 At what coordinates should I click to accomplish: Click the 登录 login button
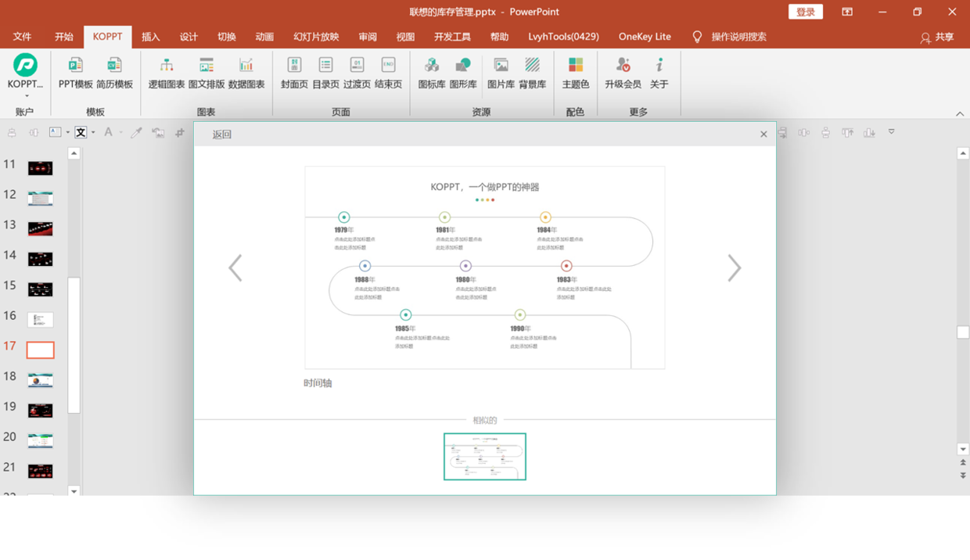pos(806,12)
